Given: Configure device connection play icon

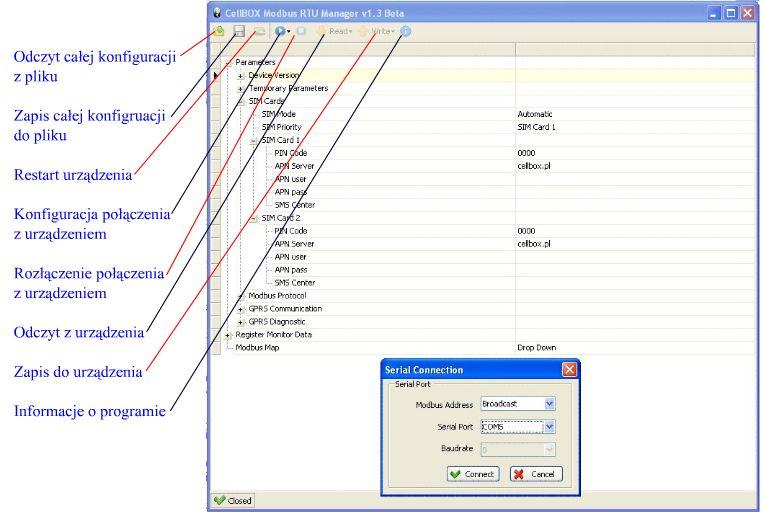Looking at the screenshot, I should coord(280,31).
